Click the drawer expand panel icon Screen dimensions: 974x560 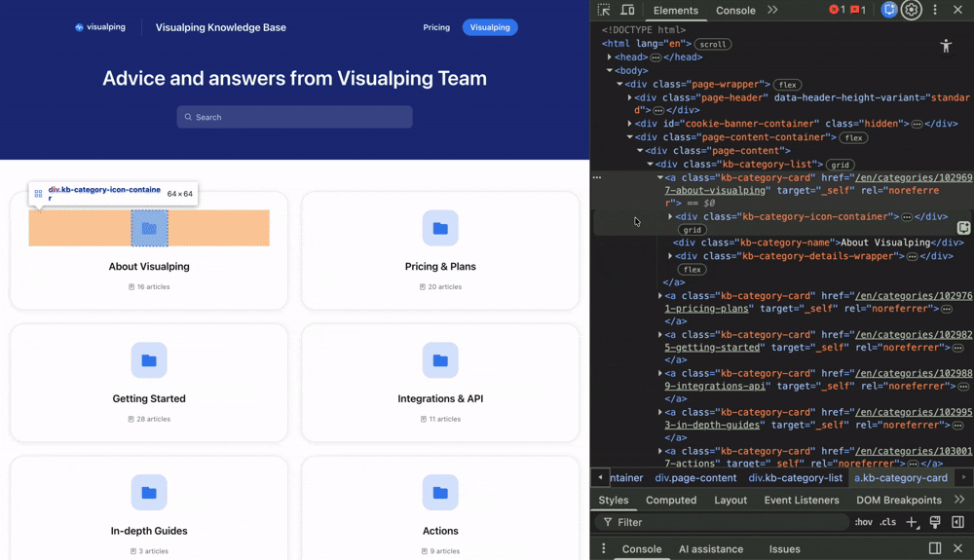935,548
